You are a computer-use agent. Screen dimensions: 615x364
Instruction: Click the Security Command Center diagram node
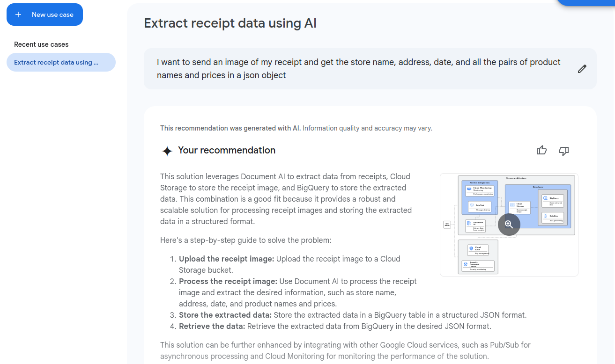click(478, 266)
